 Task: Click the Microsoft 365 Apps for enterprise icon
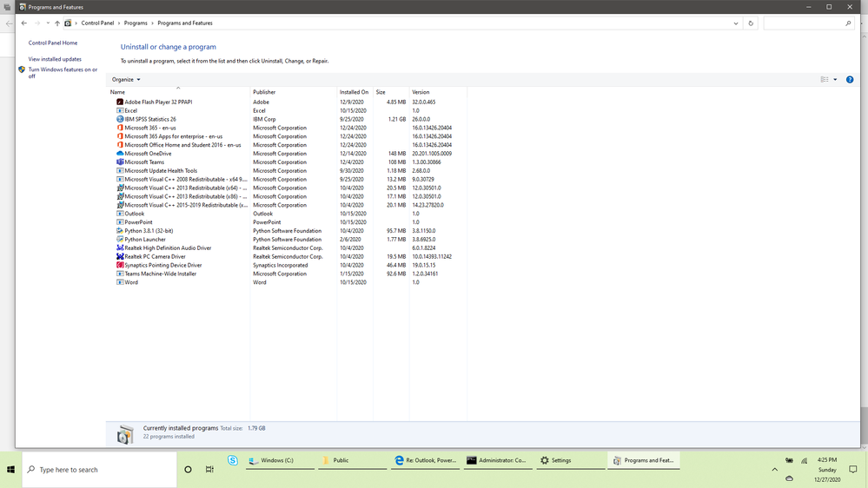(x=120, y=136)
